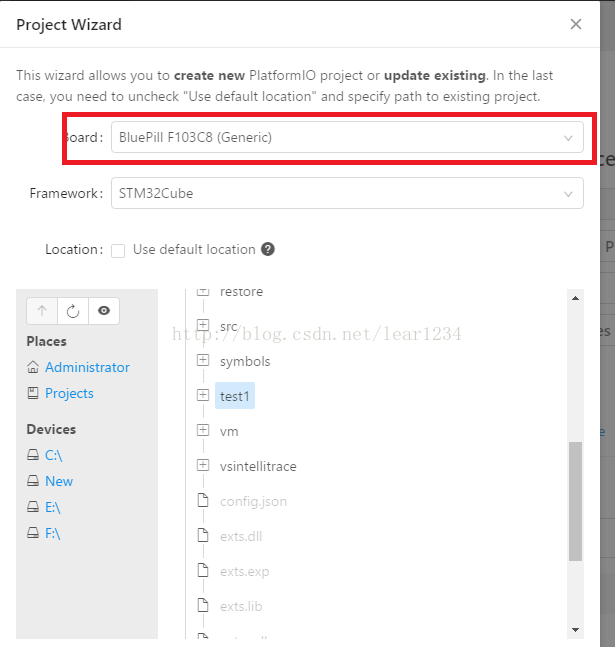Click the file icon beside config.json

click(x=203, y=500)
